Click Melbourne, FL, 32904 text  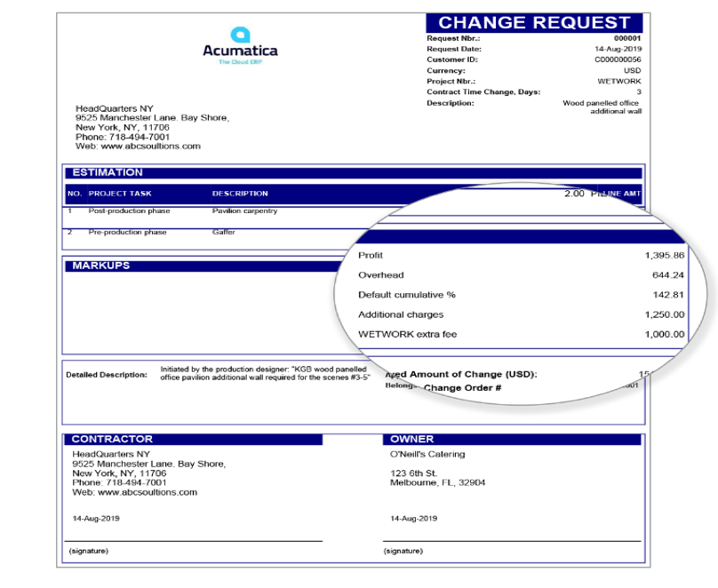[x=437, y=483]
